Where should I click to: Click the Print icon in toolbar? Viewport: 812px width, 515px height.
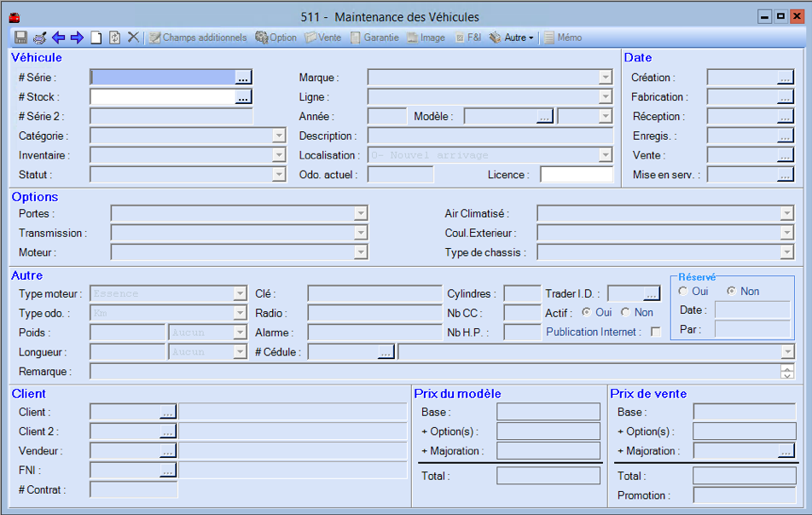coord(40,38)
